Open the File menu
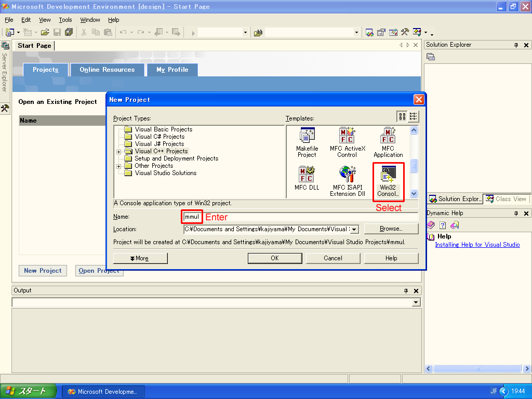The height and width of the screenshot is (399, 532). [x=9, y=20]
